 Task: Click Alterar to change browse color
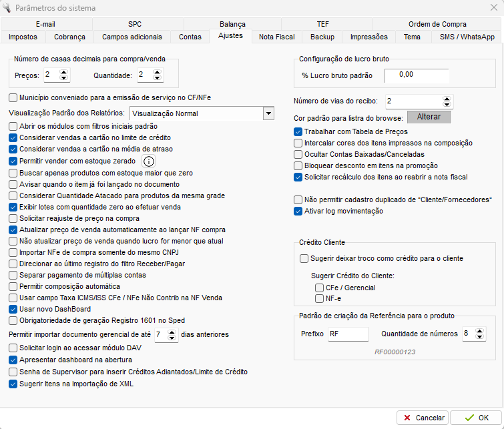[x=429, y=117]
